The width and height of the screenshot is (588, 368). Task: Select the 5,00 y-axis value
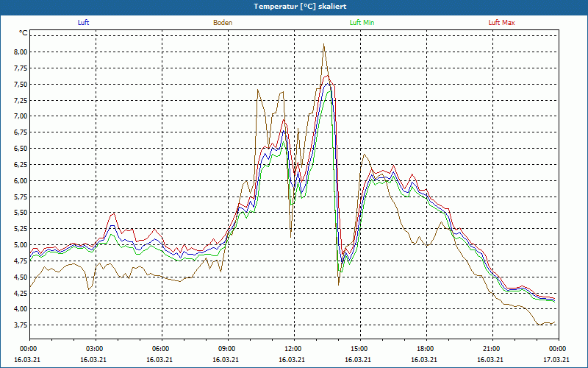pos(21,245)
